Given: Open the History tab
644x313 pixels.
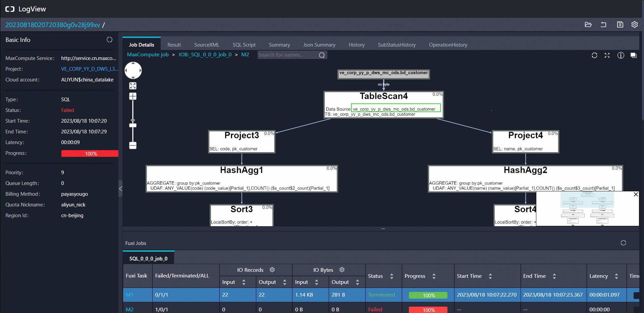Looking at the screenshot, I should click(x=357, y=45).
